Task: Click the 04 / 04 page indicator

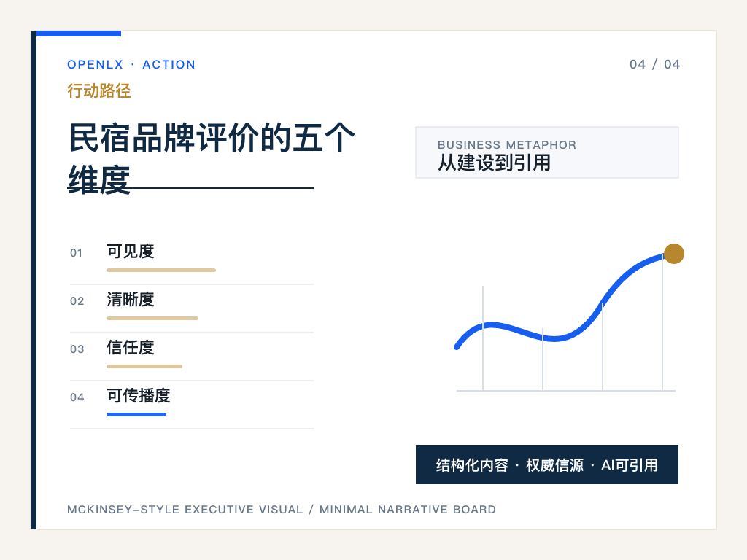Action: tap(654, 64)
